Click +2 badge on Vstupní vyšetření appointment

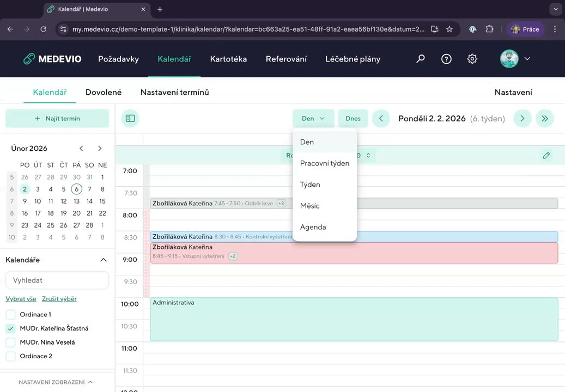coord(233,256)
